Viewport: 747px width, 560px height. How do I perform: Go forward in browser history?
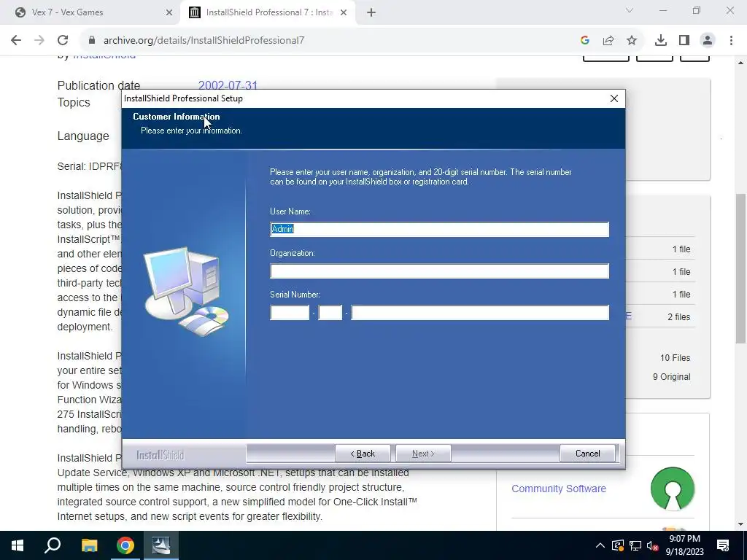(x=39, y=41)
